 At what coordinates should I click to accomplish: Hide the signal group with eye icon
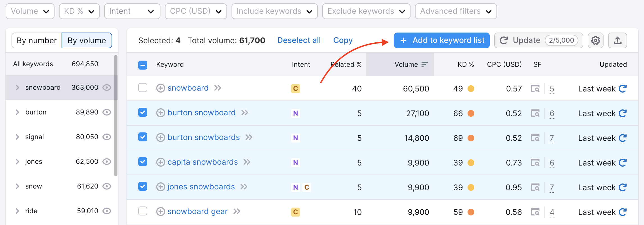pyautogui.click(x=107, y=137)
